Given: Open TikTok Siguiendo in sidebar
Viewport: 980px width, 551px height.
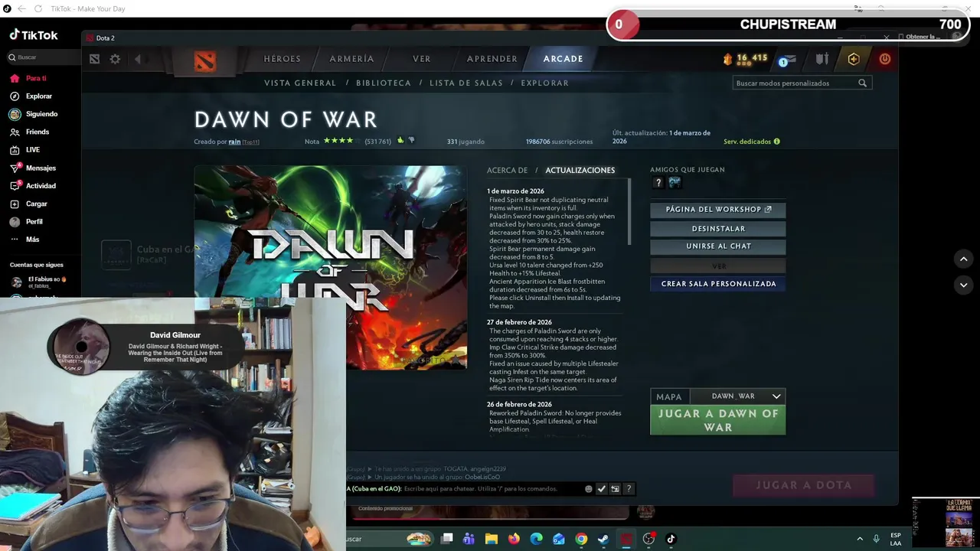Looking at the screenshot, I should click(33, 114).
